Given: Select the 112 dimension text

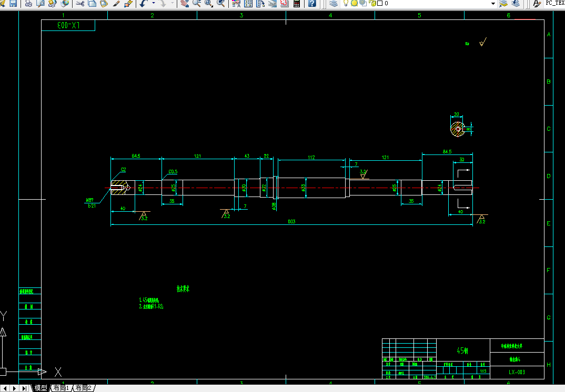Looking at the screenshot, I should coord(311,157).
